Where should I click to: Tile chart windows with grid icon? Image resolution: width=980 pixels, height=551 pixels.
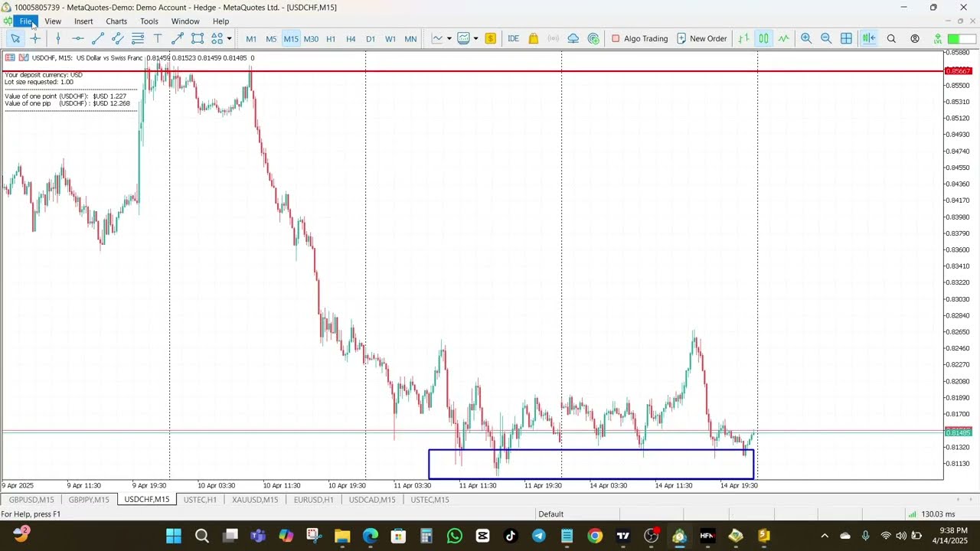coord(846,38)
